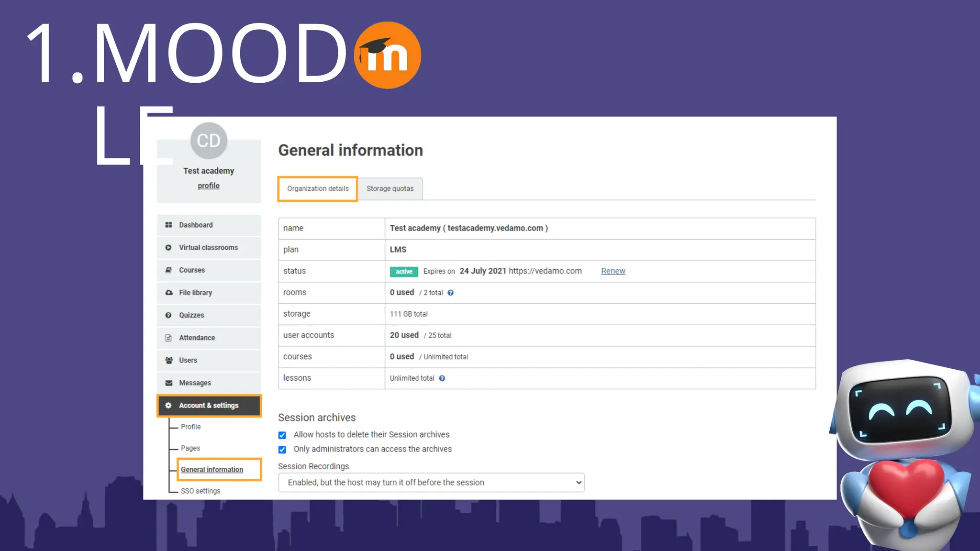
Task: Click the Renew subscription link
Action: pos(613,271)
